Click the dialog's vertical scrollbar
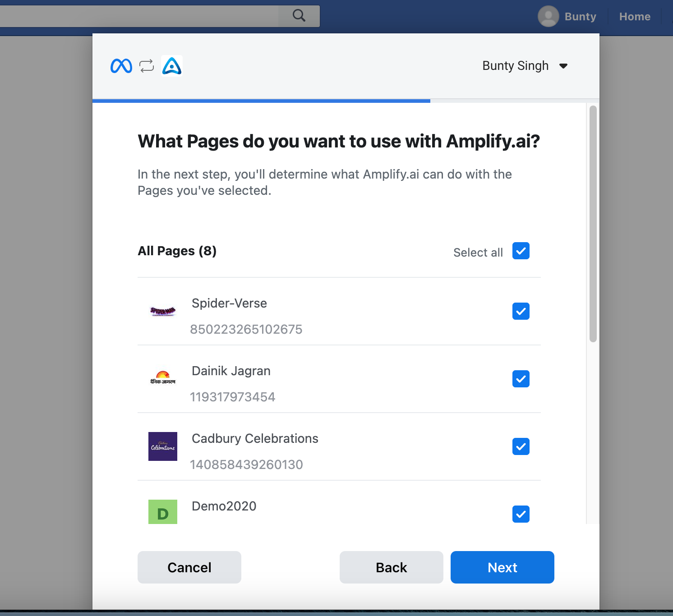The image size is (673, 616). tap(593, 224)
